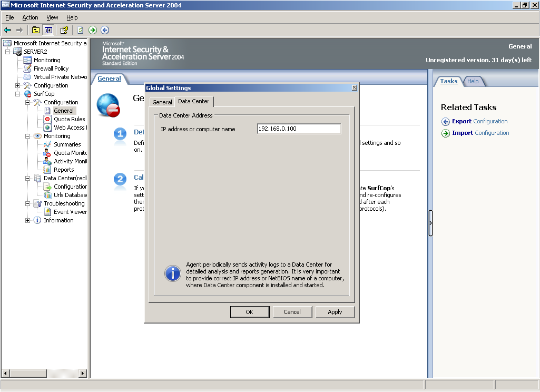This screenshot has width=540, height=392.
Task: Expand the Information tree node
Action: (x=27, y=220)
